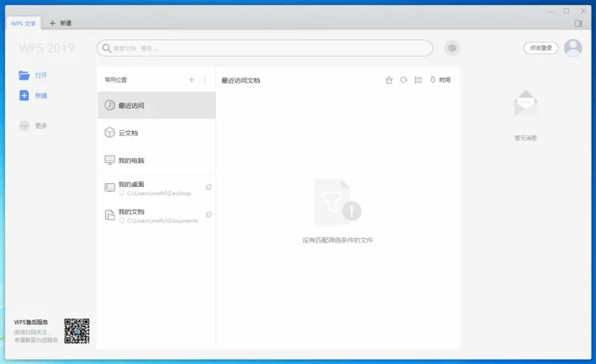
Task: Click the 常用位置 heading
Action: (115, 80)
